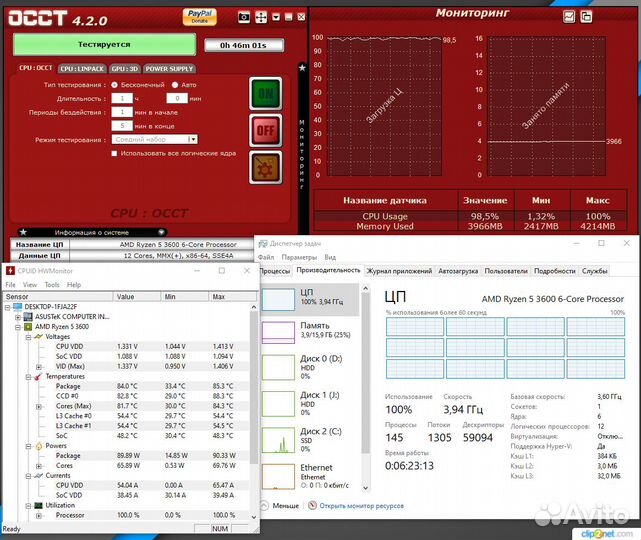Select the Память graph in Task Manager
Image resolution: width=641 pixels, height=540 pixels.
coord(278,332)
